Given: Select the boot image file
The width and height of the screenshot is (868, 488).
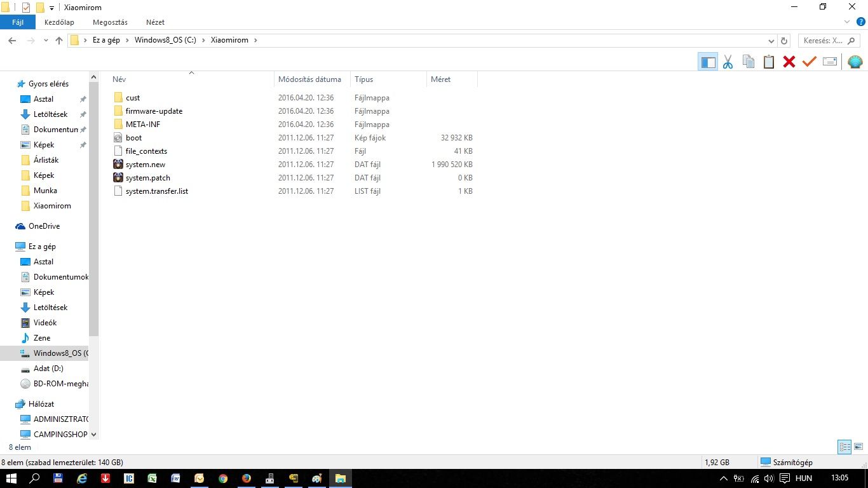Looking at the screenshot, I should click(133, 138).
